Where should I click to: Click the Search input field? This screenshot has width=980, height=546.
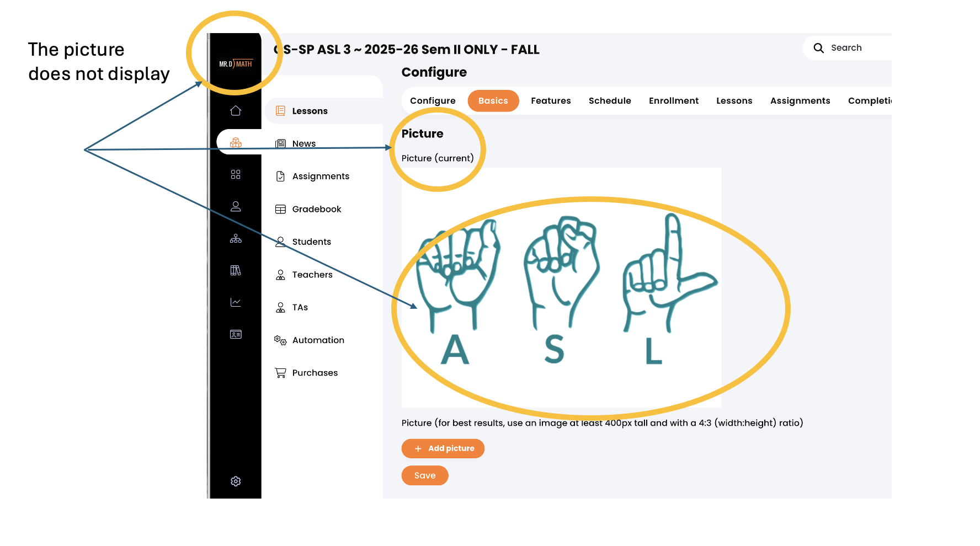(848, 48)
